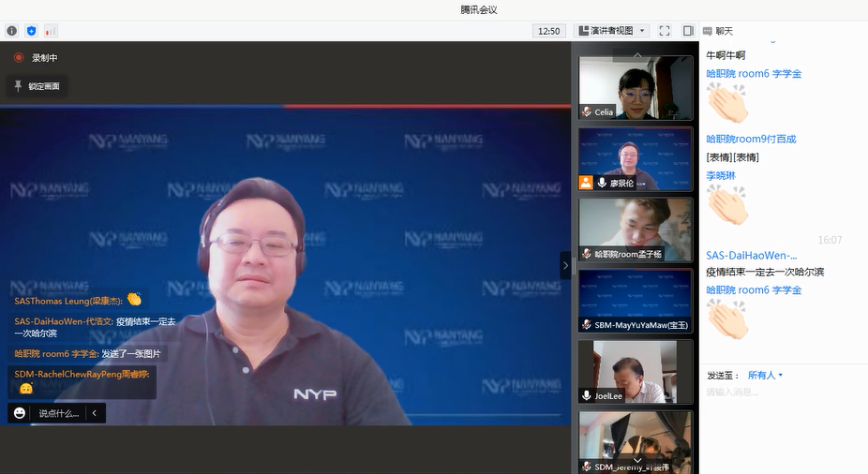Click the clapping emoji under 李晓琳
The height and width of the screenshot is (474, 868).
727,204
